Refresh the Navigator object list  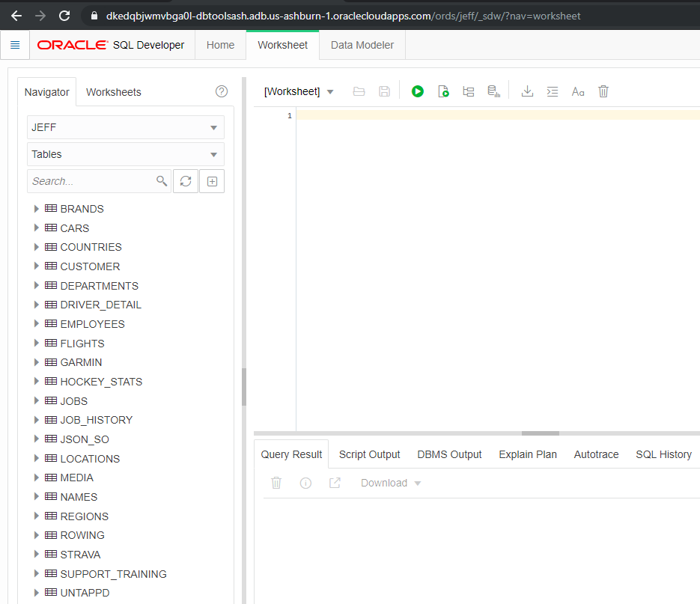coord(186,181)
